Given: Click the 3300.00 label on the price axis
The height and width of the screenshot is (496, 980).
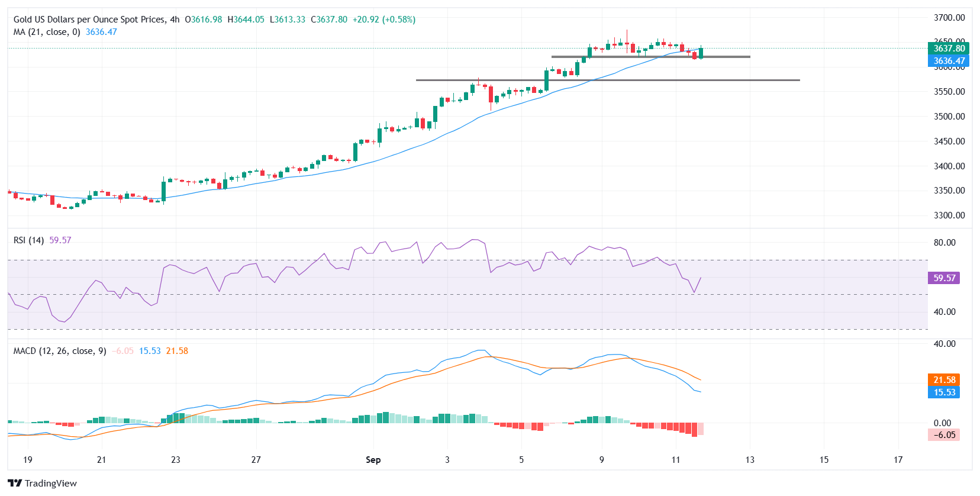Looking at the screenshot, I should coord(949,215).
